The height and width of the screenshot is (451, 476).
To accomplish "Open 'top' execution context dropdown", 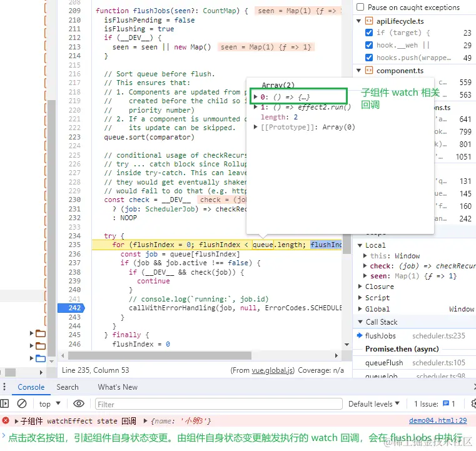I will point(50,404).
